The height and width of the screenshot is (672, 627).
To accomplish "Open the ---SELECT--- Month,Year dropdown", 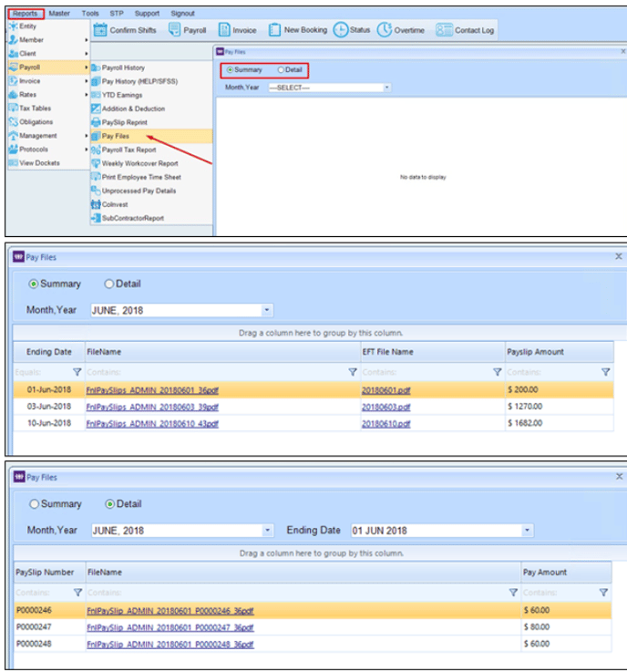I will [386, 88].
